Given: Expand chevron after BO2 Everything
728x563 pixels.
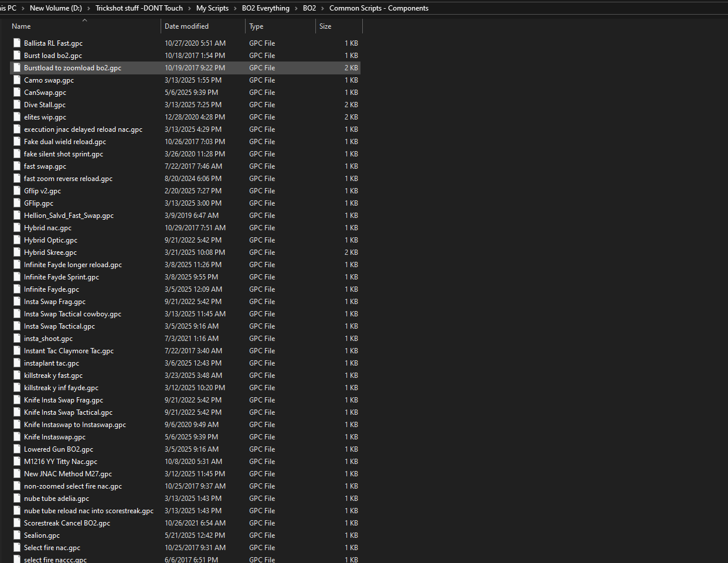Looking at the screenshot, I should click(x=297, y=8).
